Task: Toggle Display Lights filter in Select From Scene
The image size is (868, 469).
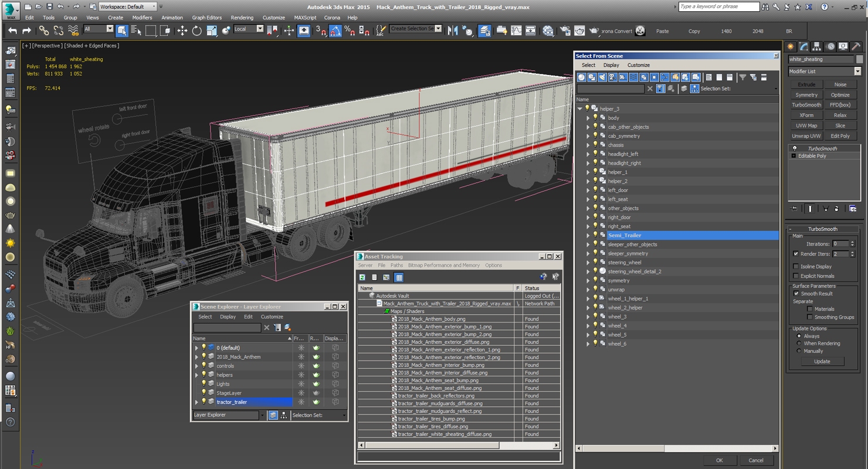Action: pos(602,77)
